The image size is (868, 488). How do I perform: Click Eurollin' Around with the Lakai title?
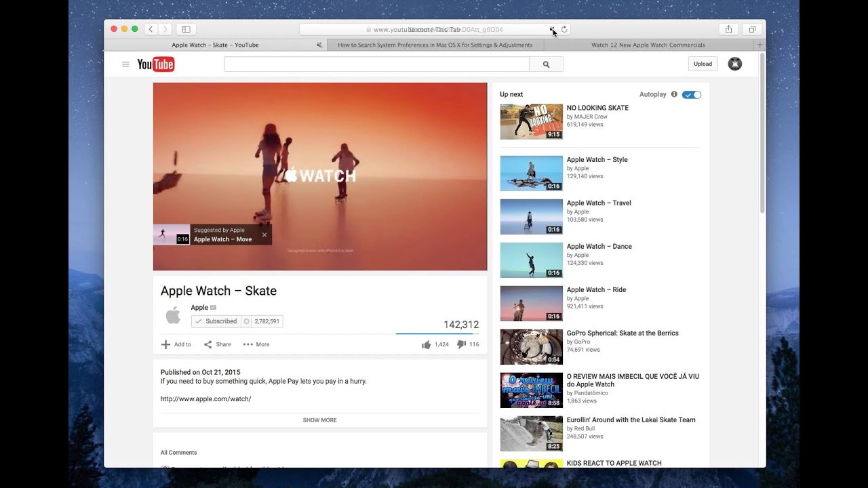pos(631,420)
